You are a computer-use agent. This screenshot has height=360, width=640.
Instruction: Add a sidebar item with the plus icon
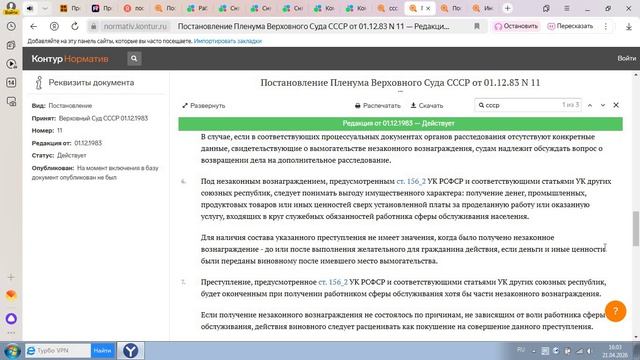11,277
